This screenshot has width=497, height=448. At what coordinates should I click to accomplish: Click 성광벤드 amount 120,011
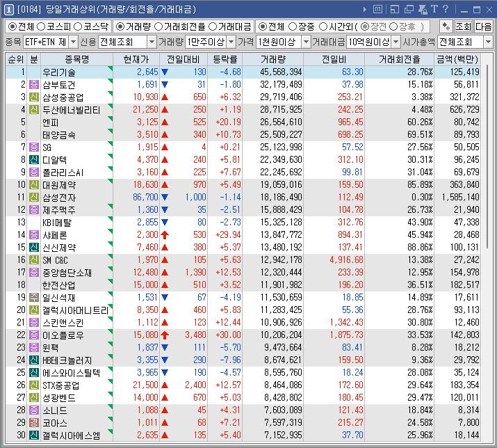tap(464, 397)
